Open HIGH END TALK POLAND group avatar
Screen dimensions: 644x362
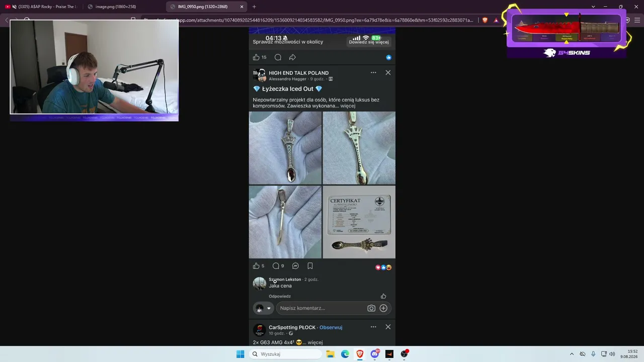pyautogui.click(x=259, y=75)
